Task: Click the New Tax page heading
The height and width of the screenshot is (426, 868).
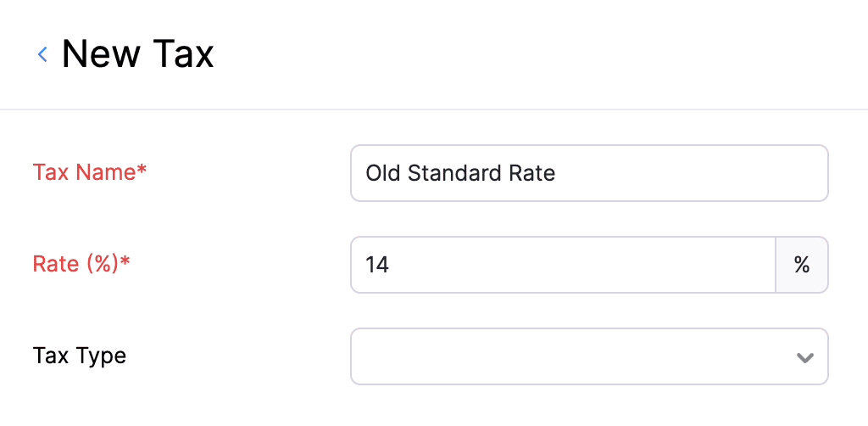Action: 138,55
